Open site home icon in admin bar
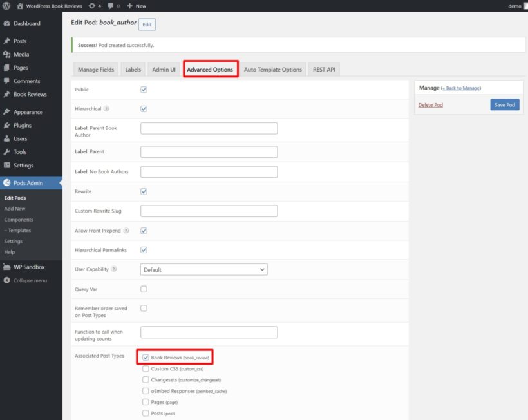 [20, 6]
